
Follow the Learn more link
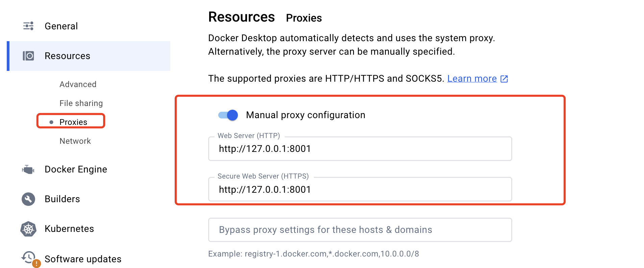(x=472, y=79)
